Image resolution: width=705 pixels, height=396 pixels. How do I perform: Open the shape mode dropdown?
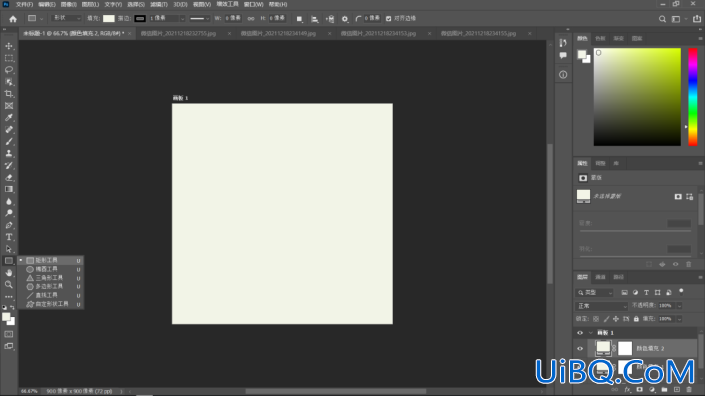pos(67,18)
